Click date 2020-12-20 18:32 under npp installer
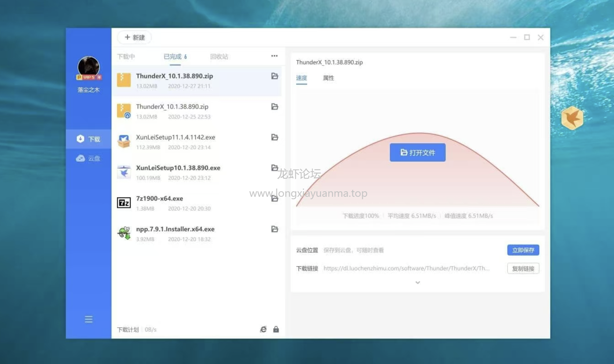 click(189, 239)
